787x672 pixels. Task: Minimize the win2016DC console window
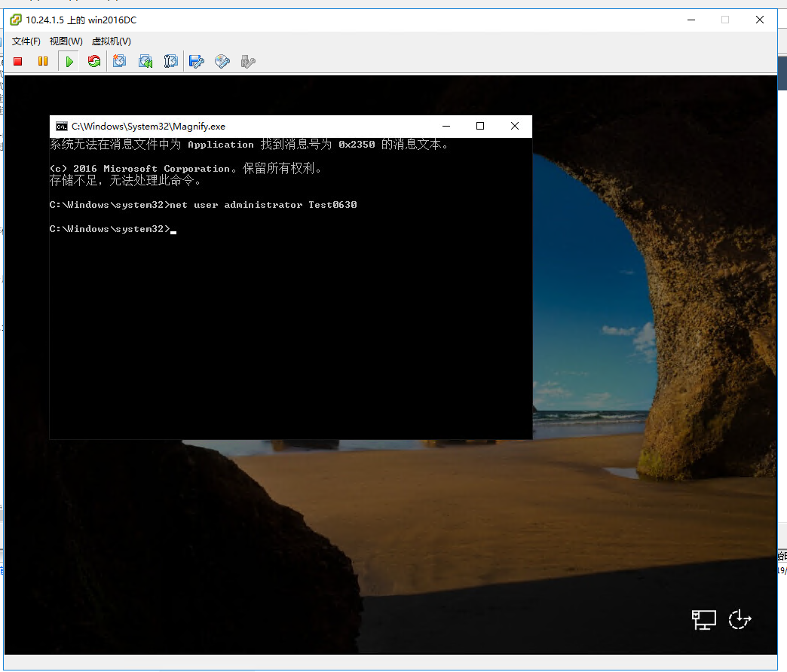coord(691,20)
